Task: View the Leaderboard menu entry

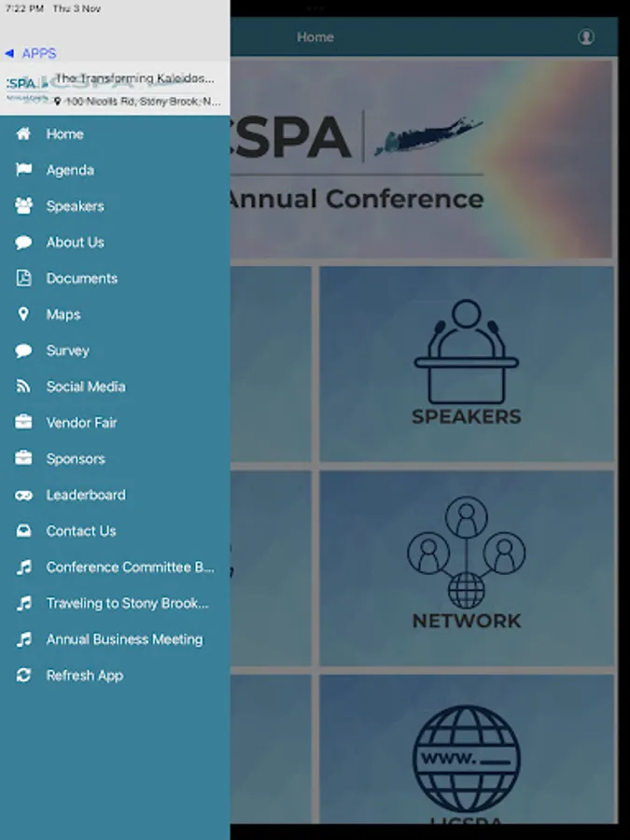Action: (115, 495)
